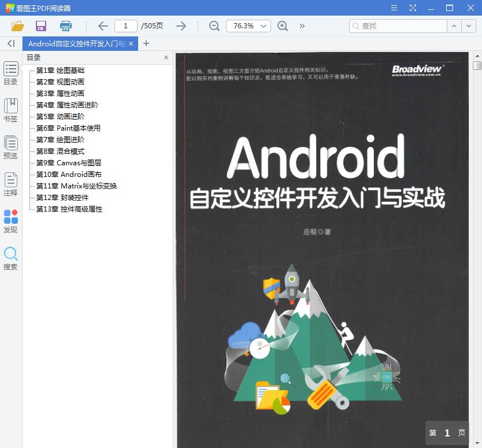Jump to 第5章 动画进阶
Screen dimensions: 482x448
pos(60,117)
